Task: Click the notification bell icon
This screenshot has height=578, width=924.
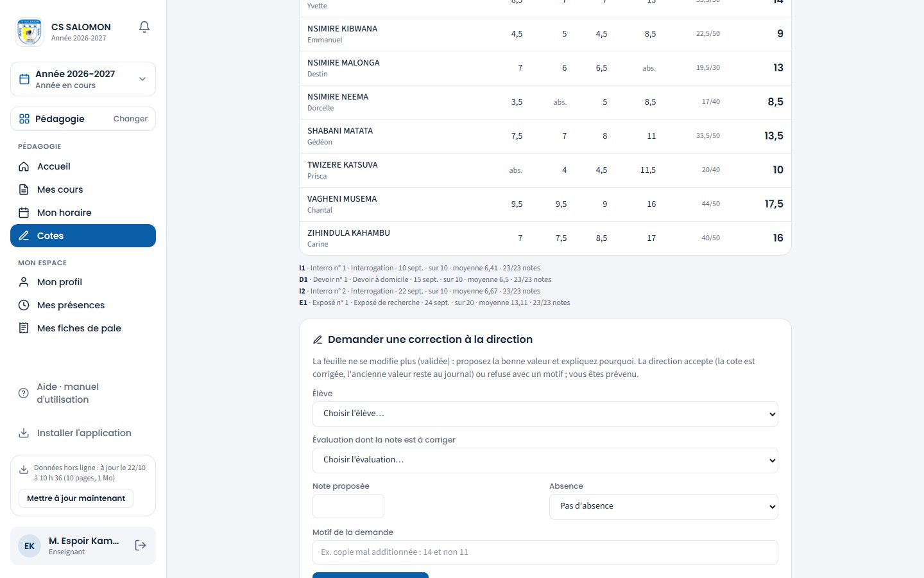Action: pos(144,27)
